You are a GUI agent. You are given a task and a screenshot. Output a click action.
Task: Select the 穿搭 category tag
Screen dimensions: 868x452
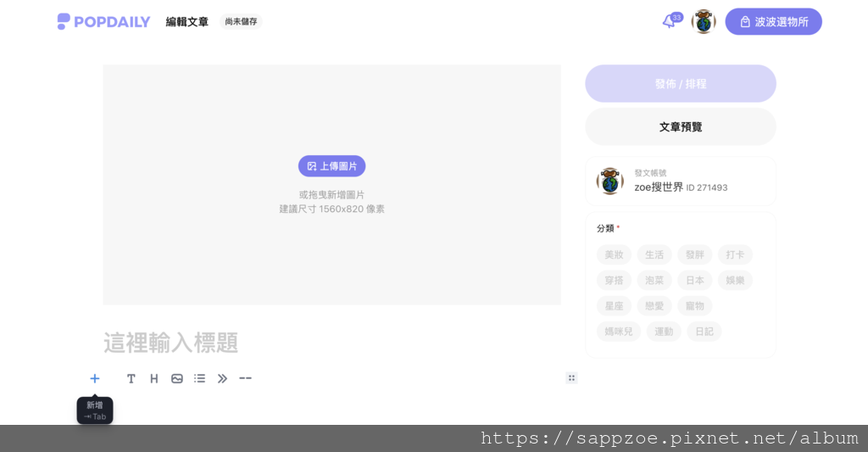tap(614, 281)
